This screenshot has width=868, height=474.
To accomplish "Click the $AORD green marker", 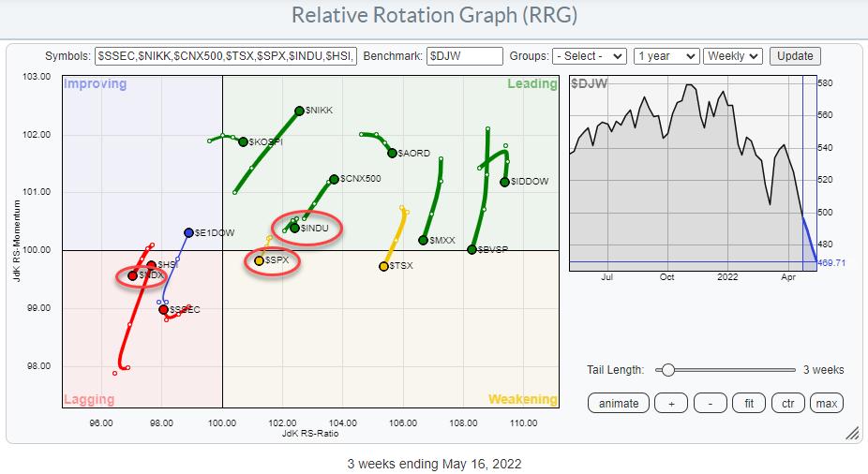I will (x=392, y=153).
